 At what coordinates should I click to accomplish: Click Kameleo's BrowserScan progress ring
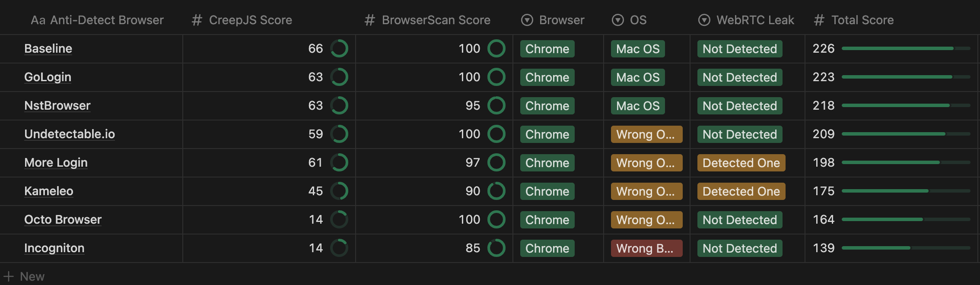point(496,191)
